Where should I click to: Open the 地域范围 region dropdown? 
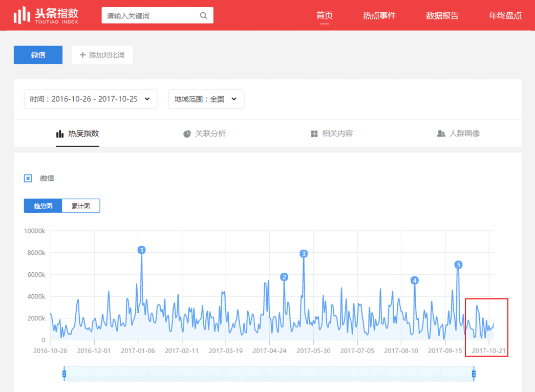[x=206, y=99]
